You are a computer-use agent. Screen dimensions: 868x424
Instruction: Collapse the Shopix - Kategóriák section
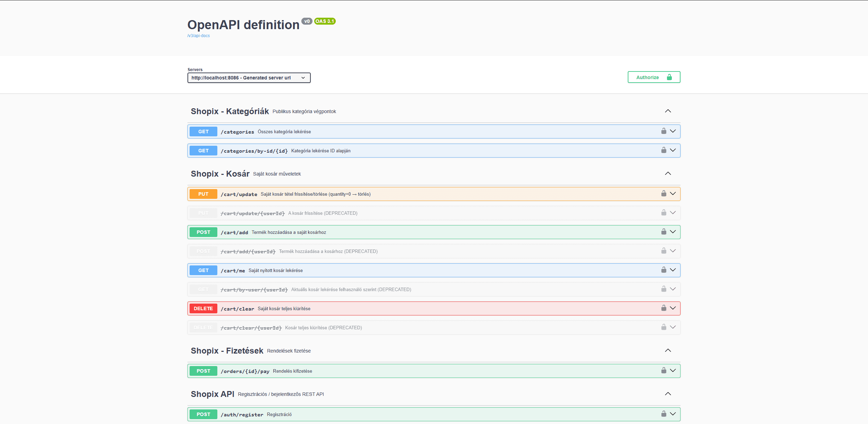[668, 111]
